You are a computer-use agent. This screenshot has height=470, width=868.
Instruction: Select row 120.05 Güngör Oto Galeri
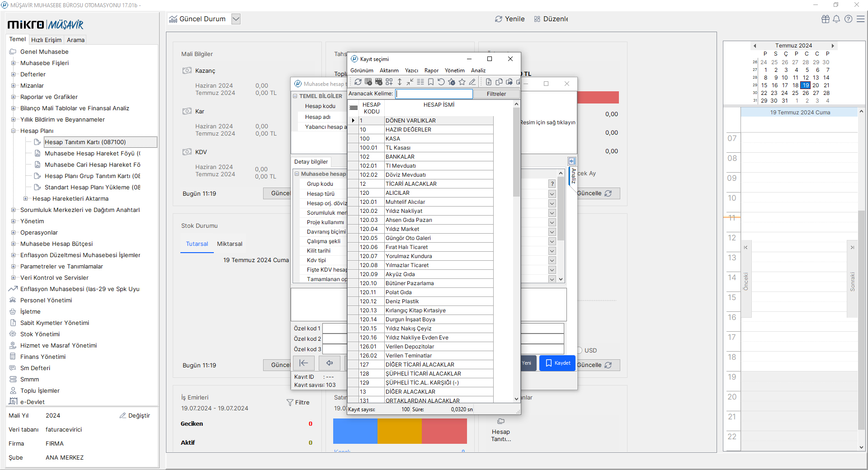420,238
